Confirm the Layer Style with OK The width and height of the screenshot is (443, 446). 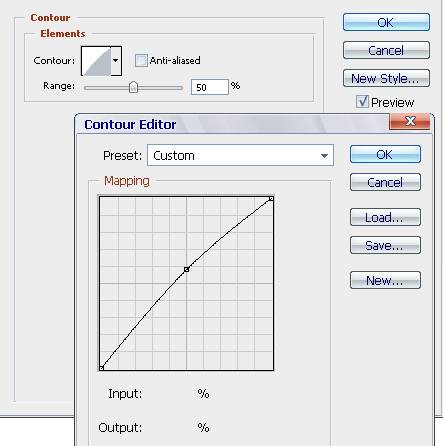click(x=386, y=22)
